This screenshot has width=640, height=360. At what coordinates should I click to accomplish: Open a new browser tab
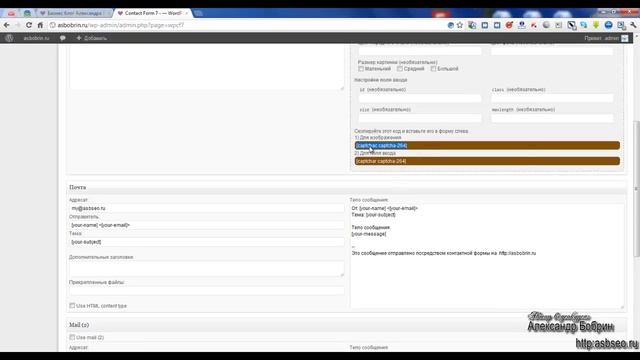(198, 13)
